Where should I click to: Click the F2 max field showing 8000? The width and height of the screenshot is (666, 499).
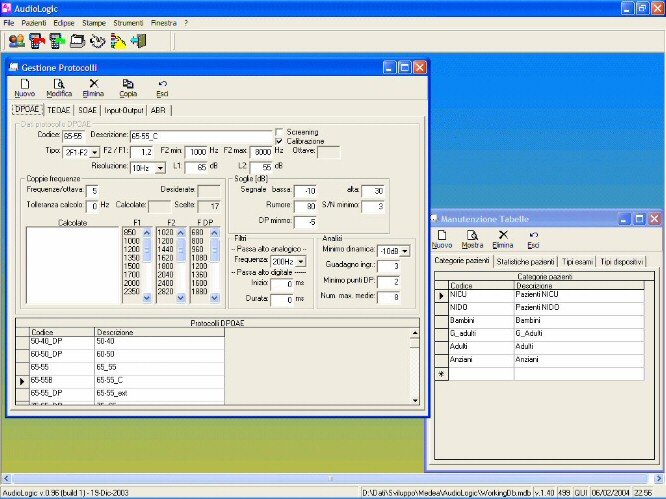261,152
